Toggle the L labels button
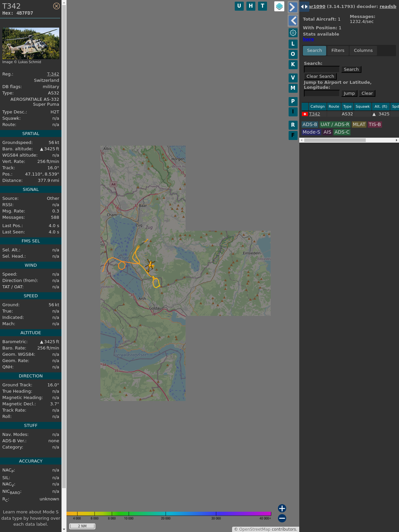The image size is (399, 532). (x=293, y=44)
